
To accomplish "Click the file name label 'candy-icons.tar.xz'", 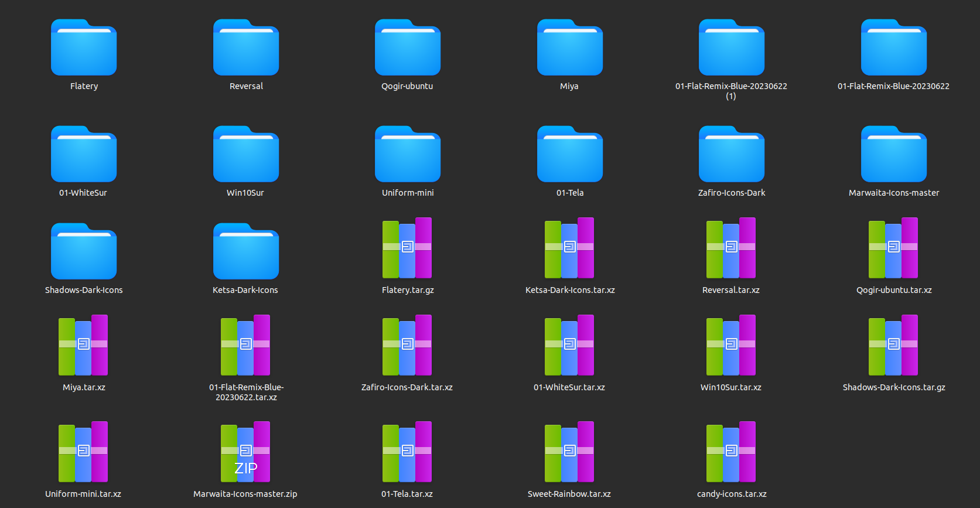I will (732, 494).
